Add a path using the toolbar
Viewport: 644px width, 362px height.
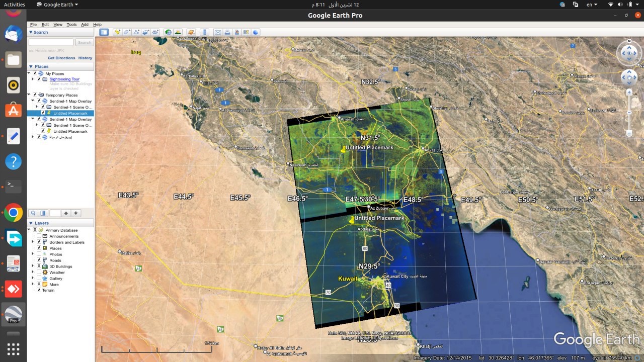(x=136, y=32)
